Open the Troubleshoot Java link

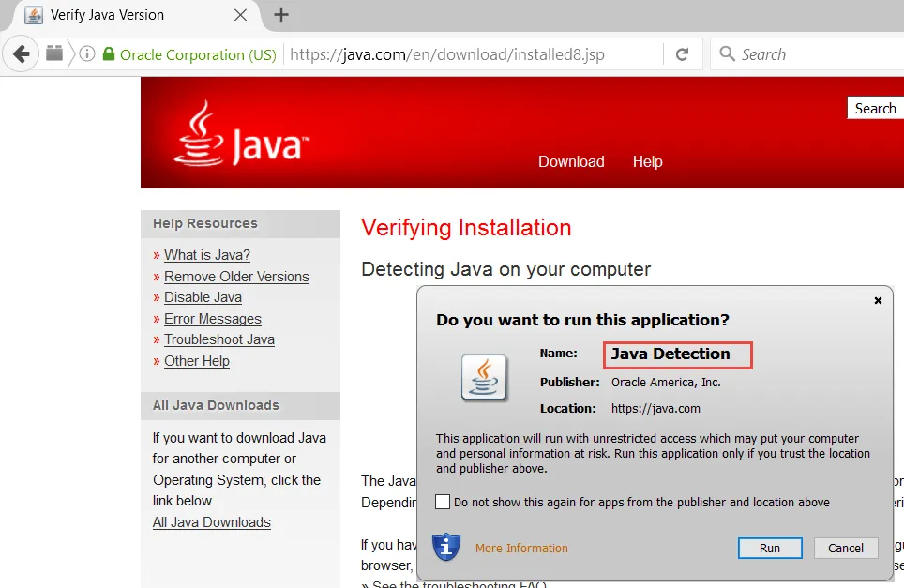pos(219,339)
